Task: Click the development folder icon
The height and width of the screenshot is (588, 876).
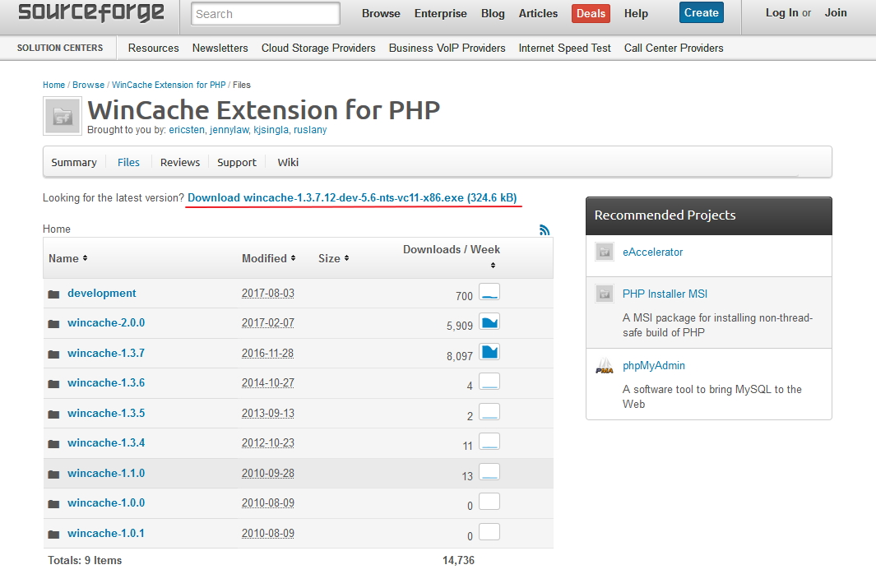Action: pyautogui.click(x=53, y=294)
